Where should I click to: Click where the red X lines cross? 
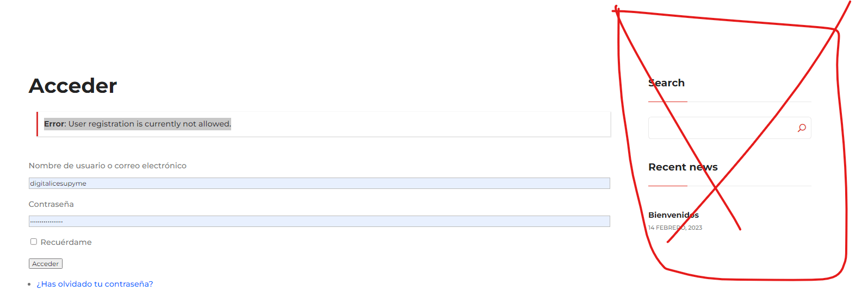click(x=715, y=187)
